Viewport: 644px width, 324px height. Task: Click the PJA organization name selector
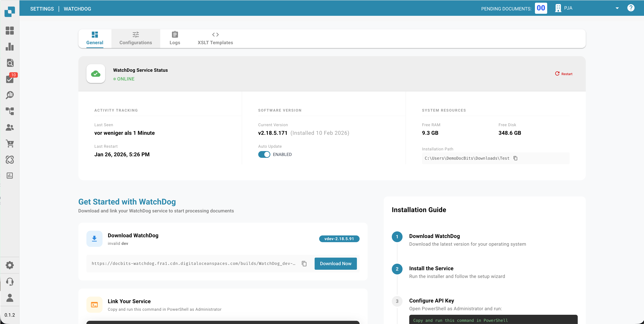pos(568,8)
